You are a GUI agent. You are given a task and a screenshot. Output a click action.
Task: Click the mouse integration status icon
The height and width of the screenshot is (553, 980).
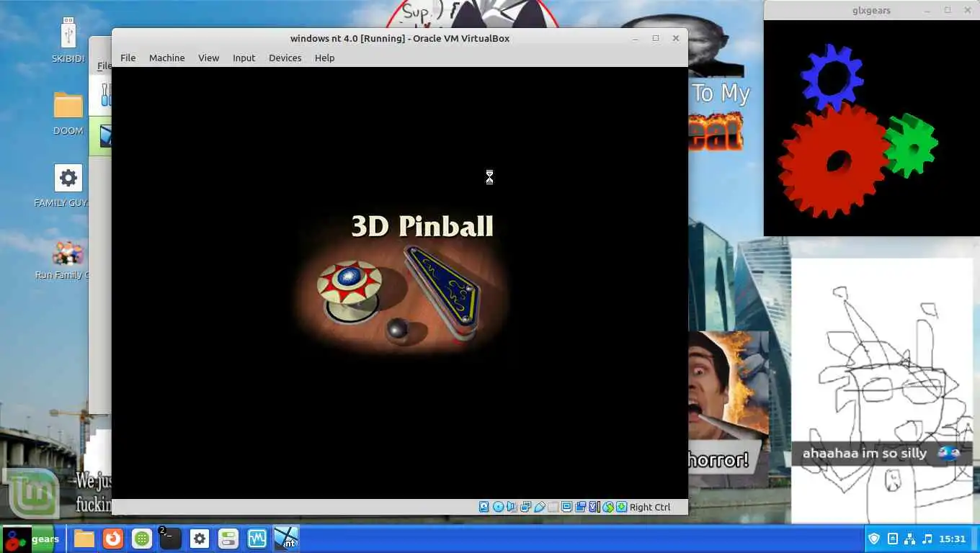(608, 507)
